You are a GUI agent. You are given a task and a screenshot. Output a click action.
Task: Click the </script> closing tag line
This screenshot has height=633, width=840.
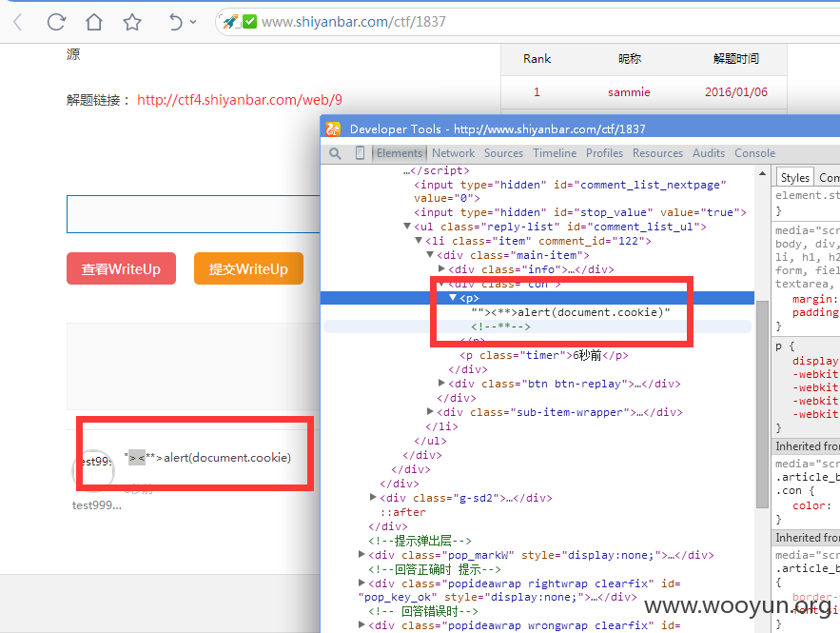click(437, 170)
